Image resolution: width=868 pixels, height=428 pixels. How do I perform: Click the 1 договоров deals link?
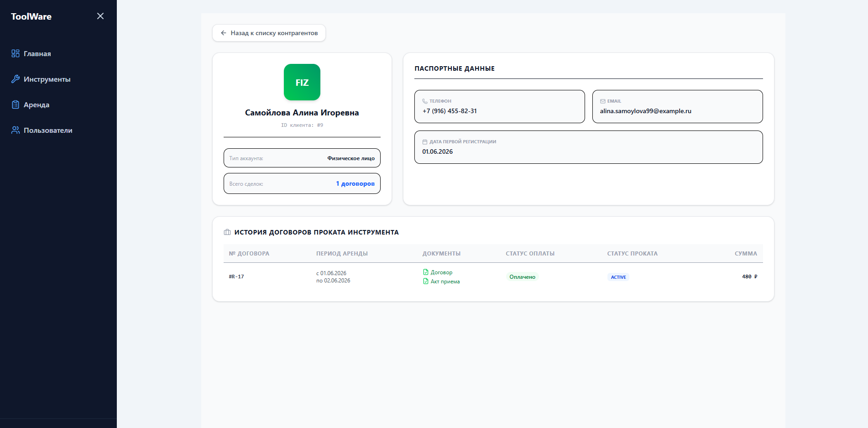coord(356,183)
